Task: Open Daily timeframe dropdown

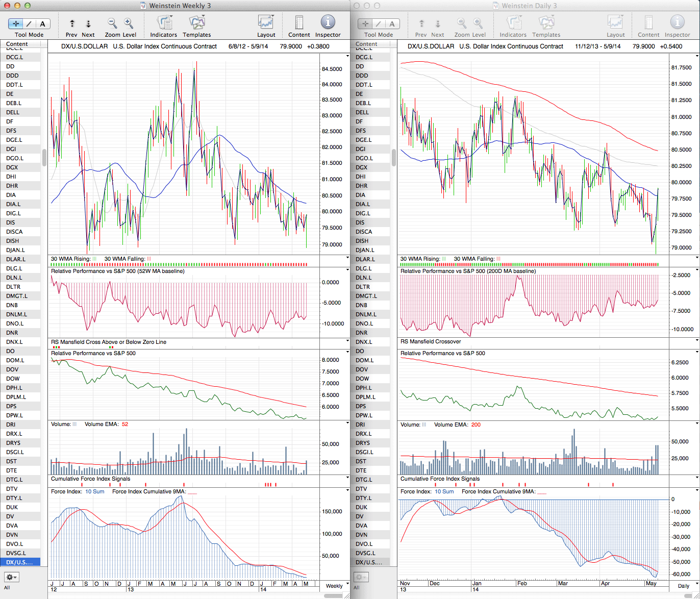Action: tap(684, 586)
